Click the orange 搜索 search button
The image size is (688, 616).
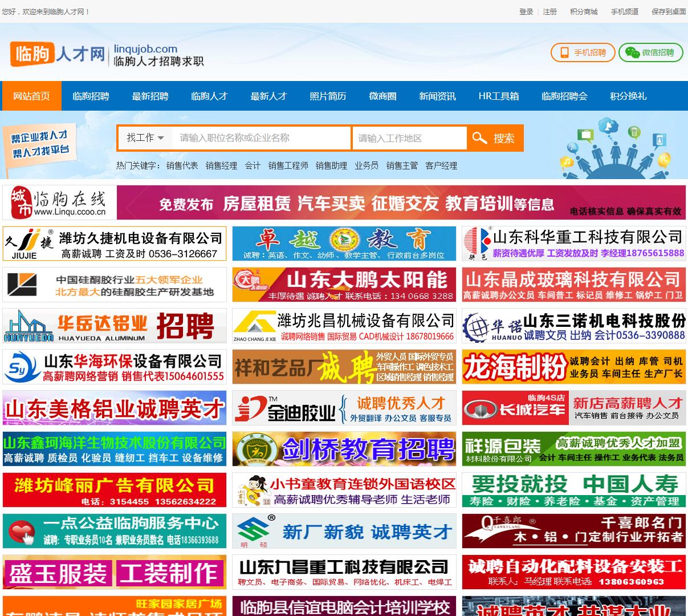point(495,138)
